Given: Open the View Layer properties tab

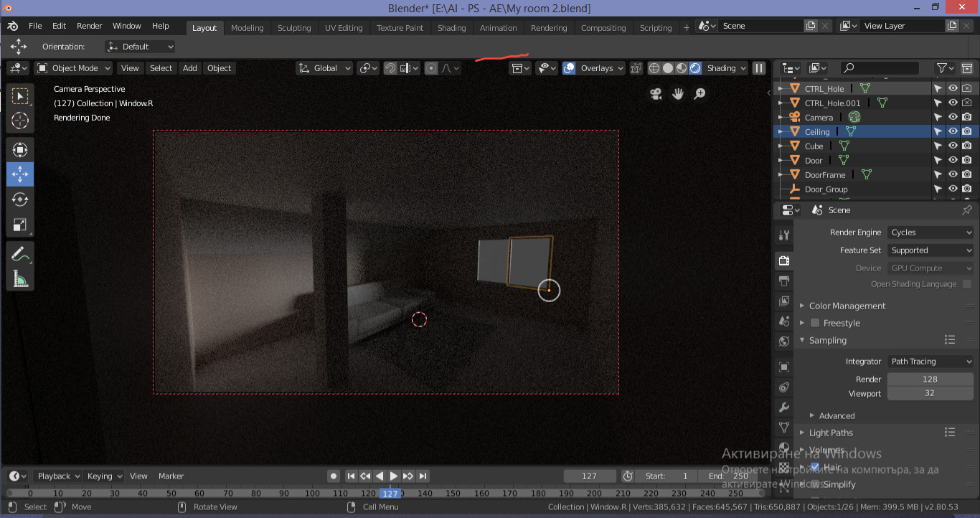Looking at the screenshot, I should (784, 301).
